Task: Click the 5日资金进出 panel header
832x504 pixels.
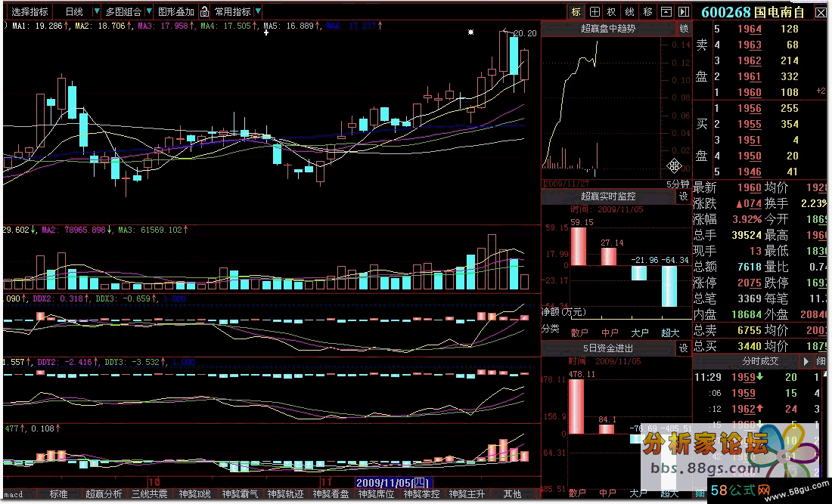Action: tap(608, 348)
